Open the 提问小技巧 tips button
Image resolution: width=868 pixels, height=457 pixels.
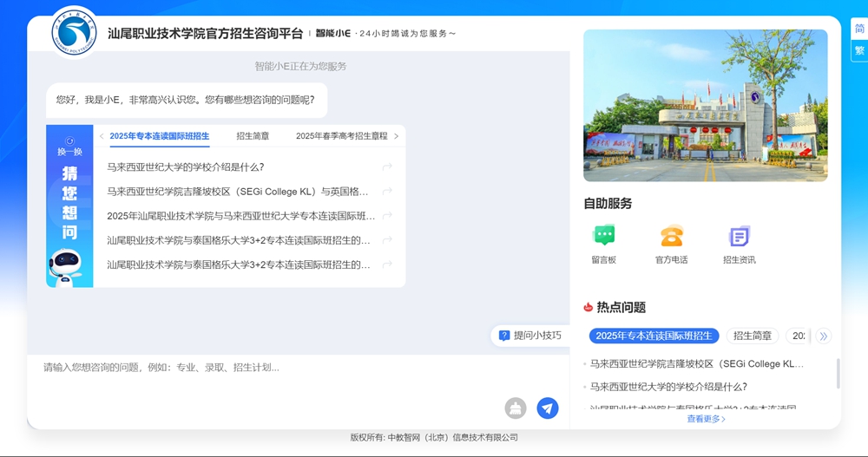click(529, 336)
